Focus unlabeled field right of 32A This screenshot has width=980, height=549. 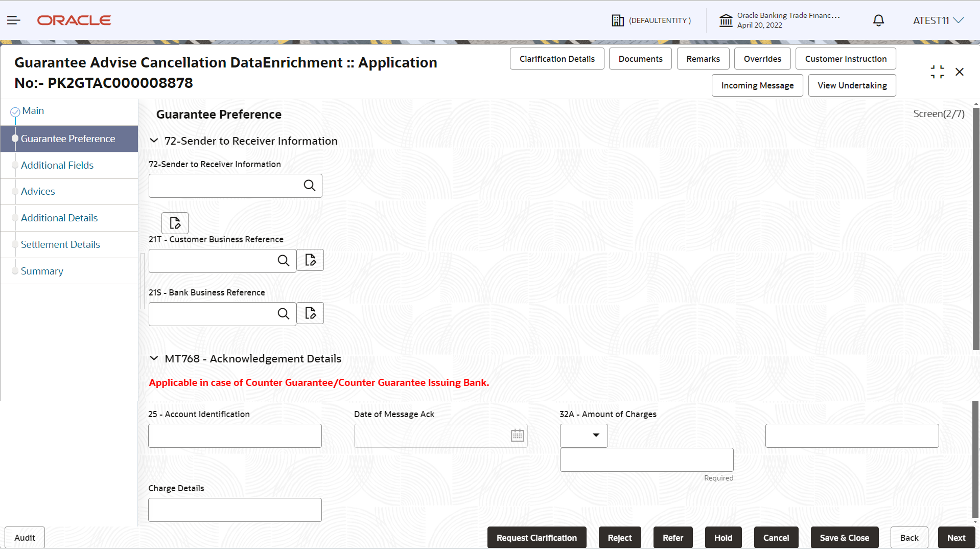click(x=852, y=436)
